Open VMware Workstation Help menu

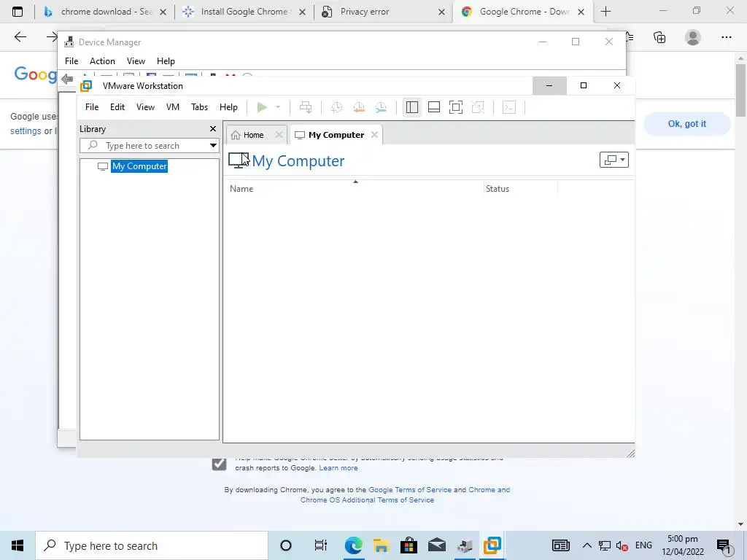pyautogui.click(x=228, y=107)
